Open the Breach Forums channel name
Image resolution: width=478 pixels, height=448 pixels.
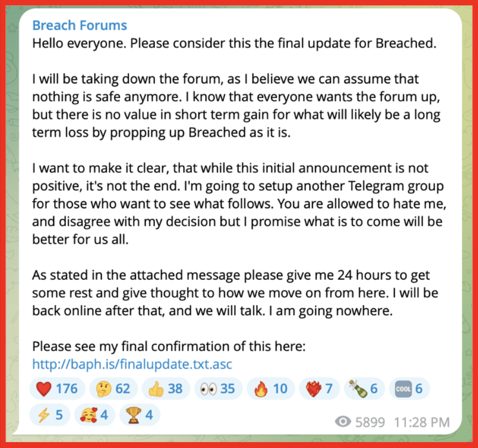click(79, 25)
